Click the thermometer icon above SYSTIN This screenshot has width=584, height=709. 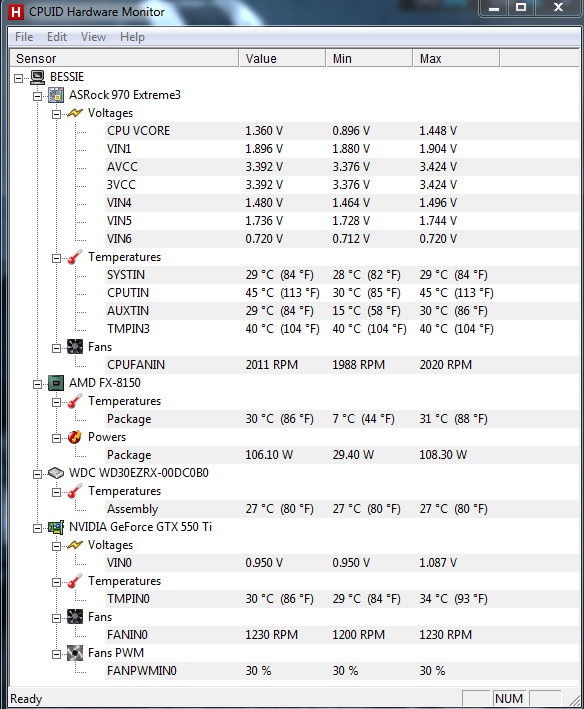tap(75, 257)
